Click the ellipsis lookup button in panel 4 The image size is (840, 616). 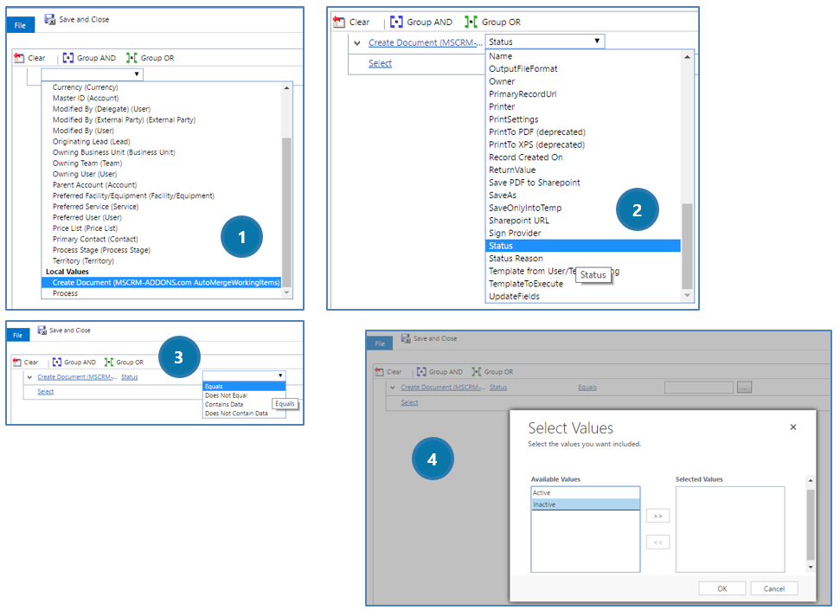(x=745, y=388)
